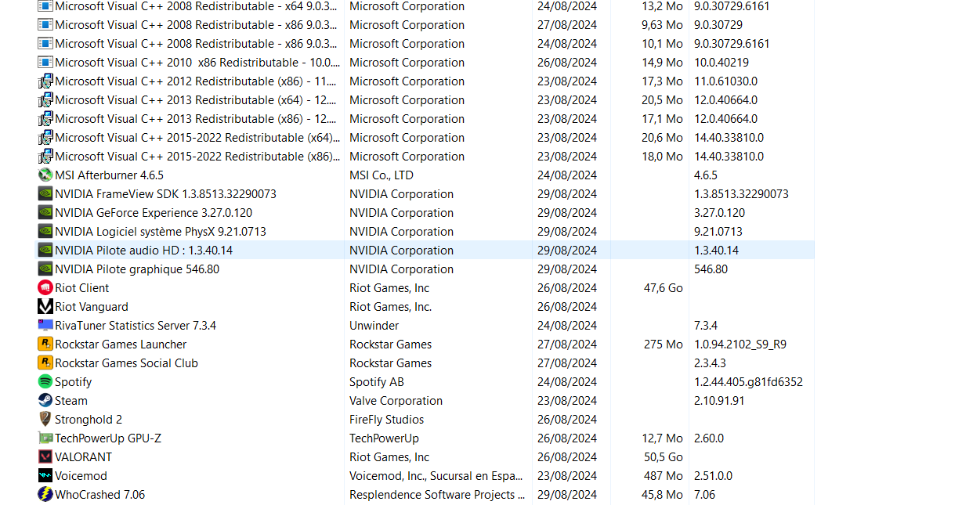Image resolution: width=980 pixels, height=505 pixels.
Task: Click the Steam icon
Action: [45, 401]
